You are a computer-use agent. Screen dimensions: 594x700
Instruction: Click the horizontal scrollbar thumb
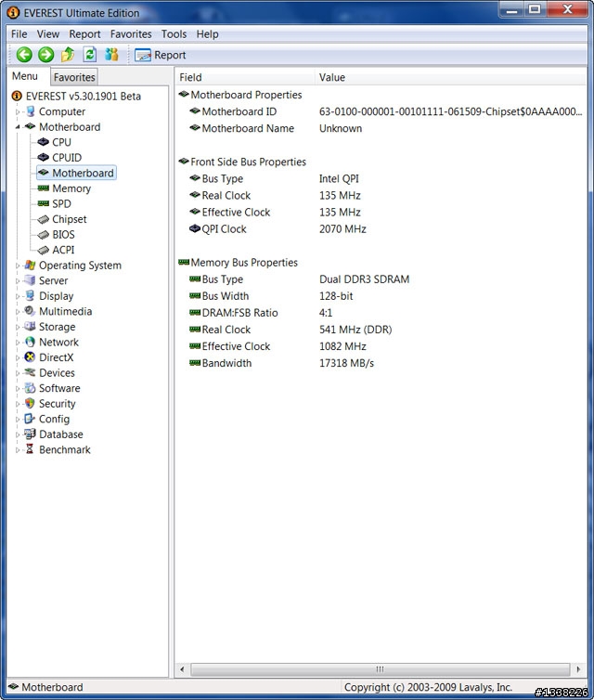(380, 669)
